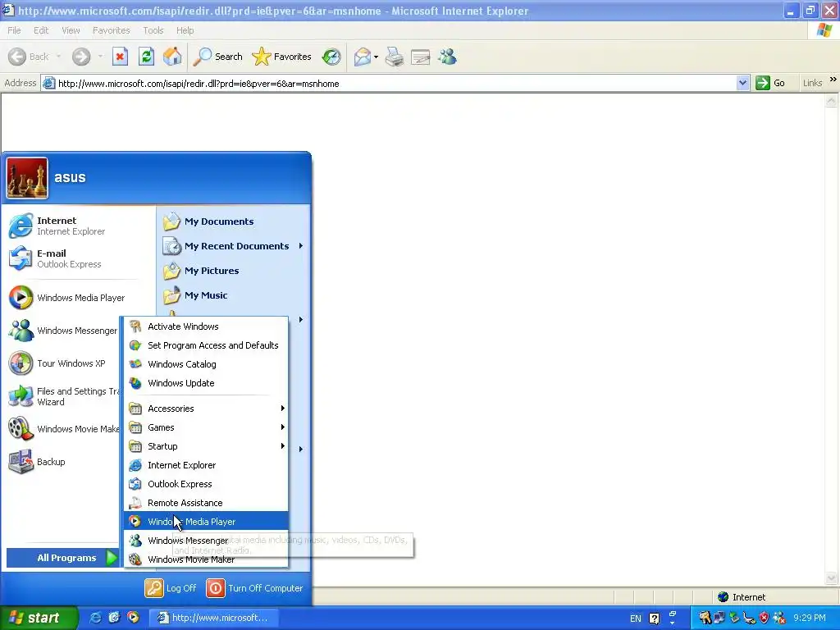Expand the Forward history dropdown arrow
The image size is (840, 630).
click(100, 57)
